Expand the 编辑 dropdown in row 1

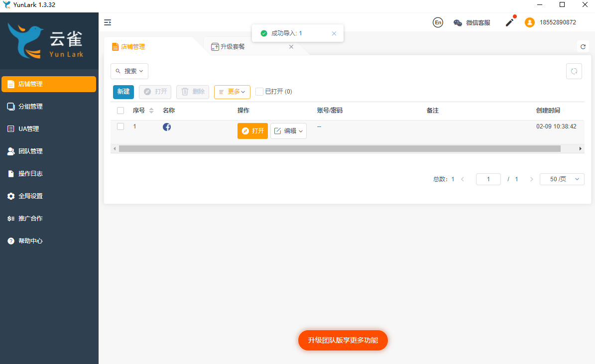coord(288,131)
